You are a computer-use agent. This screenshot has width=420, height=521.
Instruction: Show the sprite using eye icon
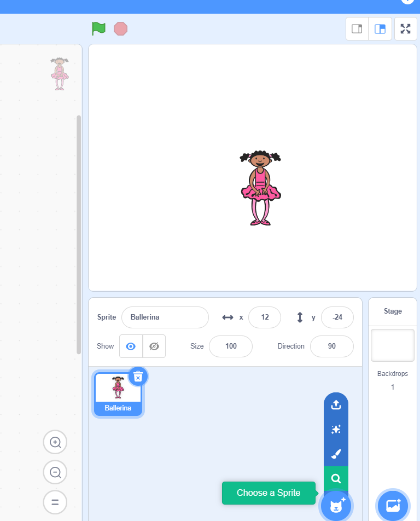pos(131,346)
